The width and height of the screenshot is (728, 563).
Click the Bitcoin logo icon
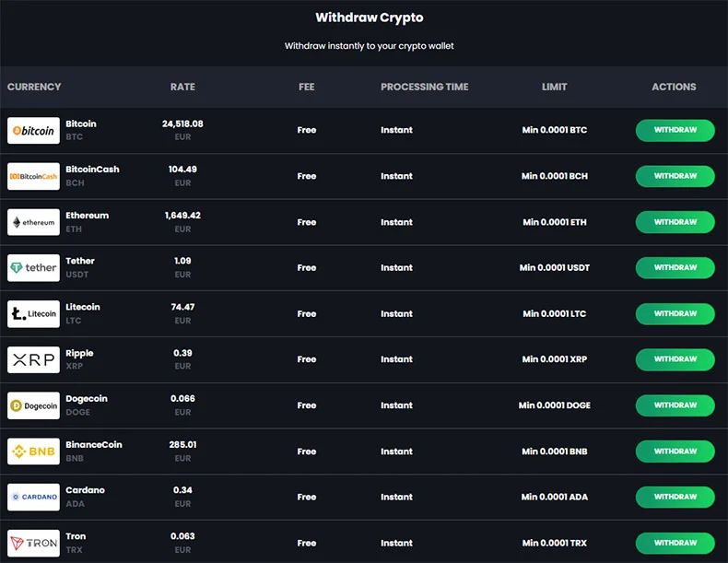[x=33, y=131]
